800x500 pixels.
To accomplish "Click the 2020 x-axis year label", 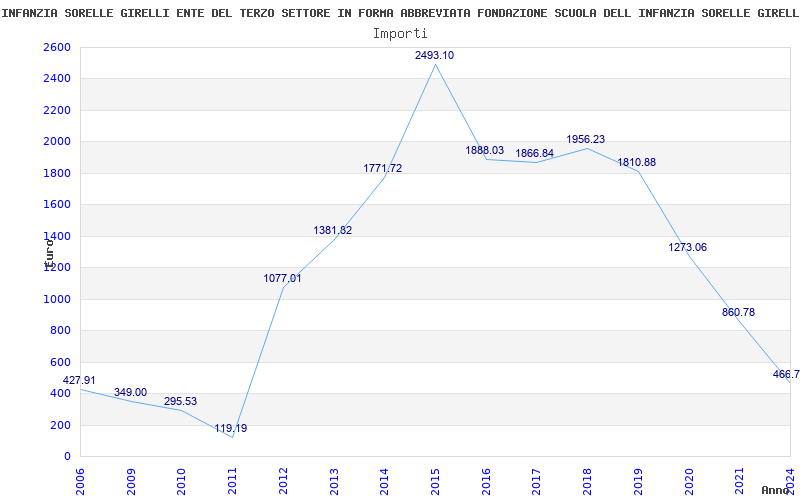I will [x=689, y=482].
